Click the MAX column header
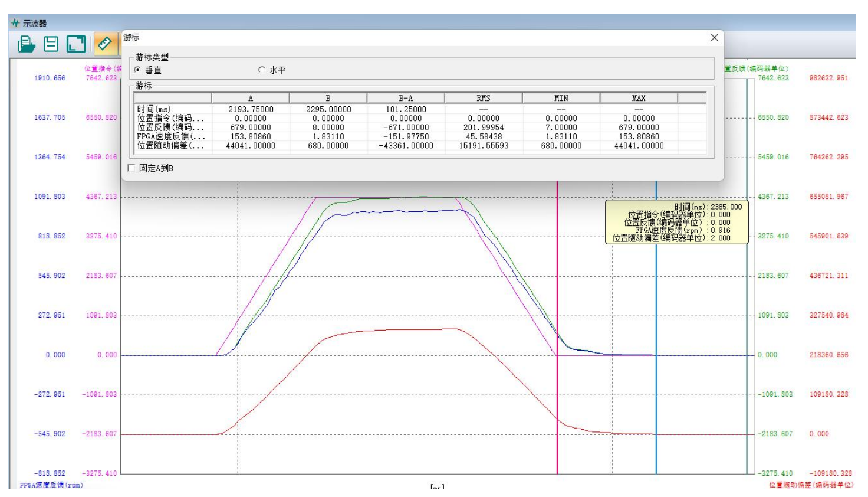Screen dimensions: 868x497 click(x=639, y=98)
